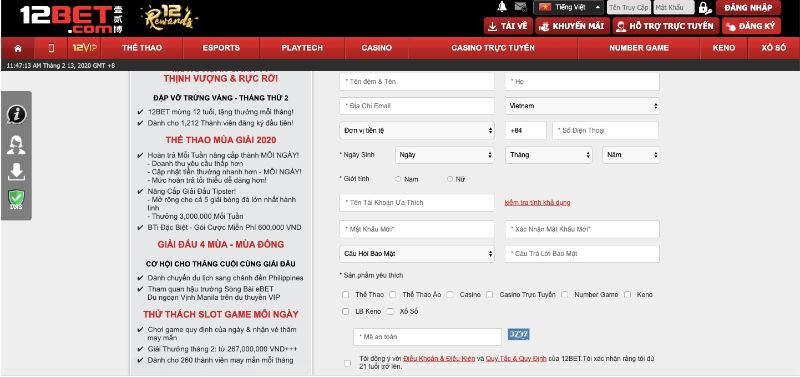Screen dimensions: 800x377
Task: Click the home icon in red navigation bar
Action: click(x=18, y=48)
